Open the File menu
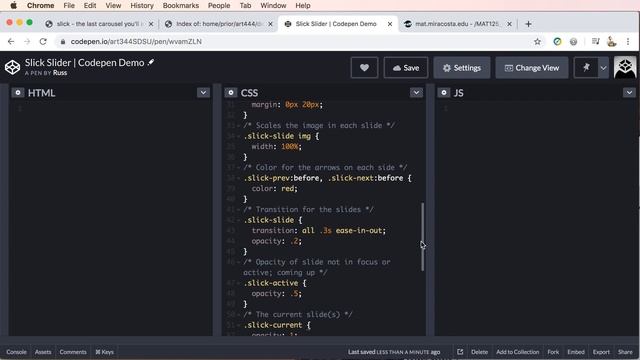 [69, 6]
